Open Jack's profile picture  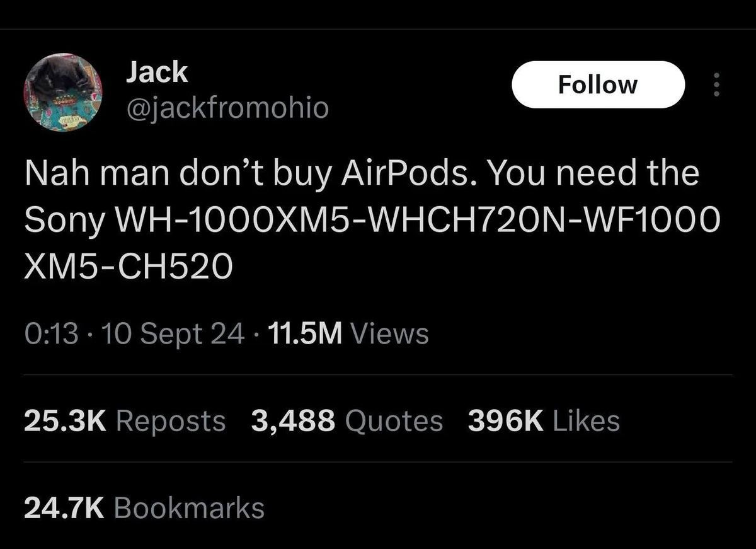coord(63,93)
